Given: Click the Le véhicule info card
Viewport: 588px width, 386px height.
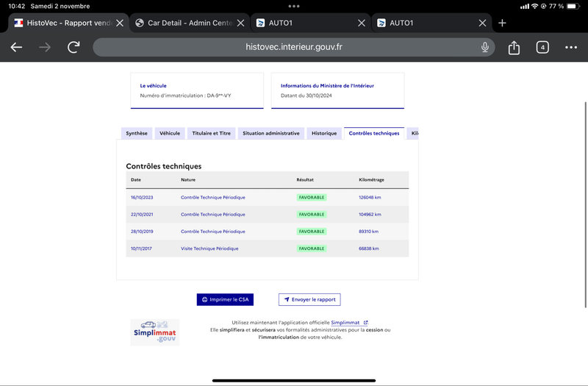Looking at the screenshot, I should (x=197, y=90).
